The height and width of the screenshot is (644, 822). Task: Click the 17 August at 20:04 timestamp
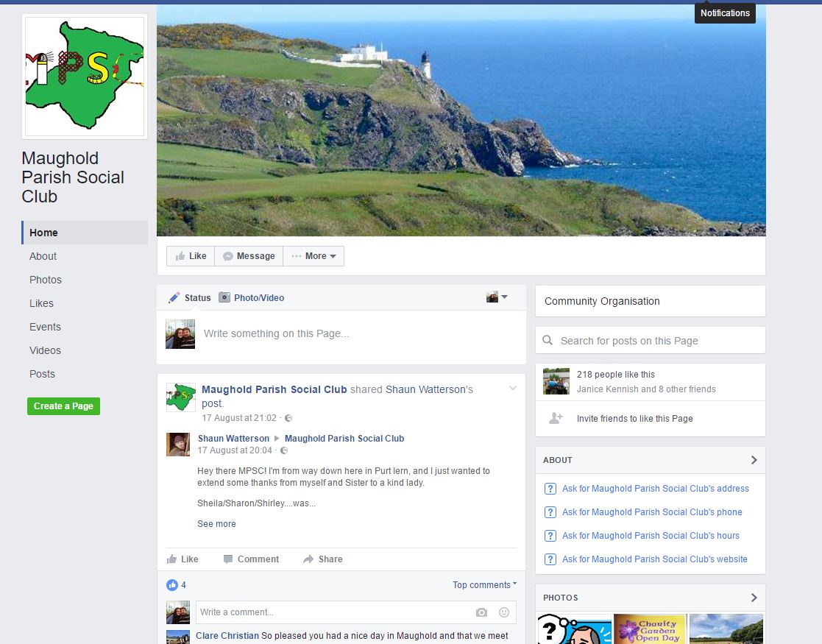pos(235,450)
